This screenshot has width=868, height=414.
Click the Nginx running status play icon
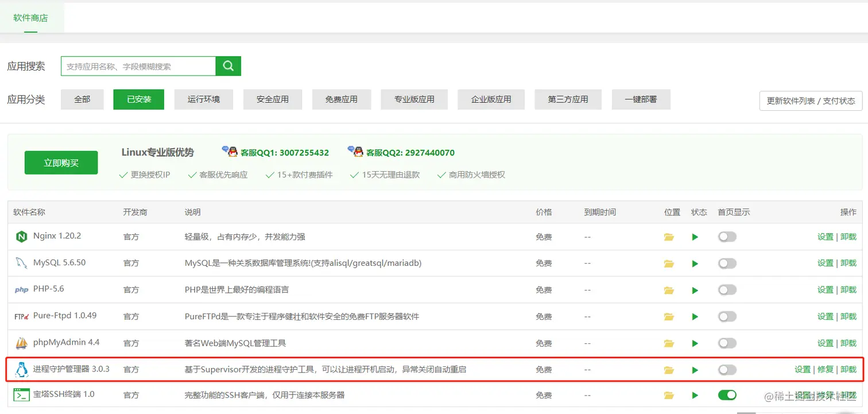pos(695,237)
